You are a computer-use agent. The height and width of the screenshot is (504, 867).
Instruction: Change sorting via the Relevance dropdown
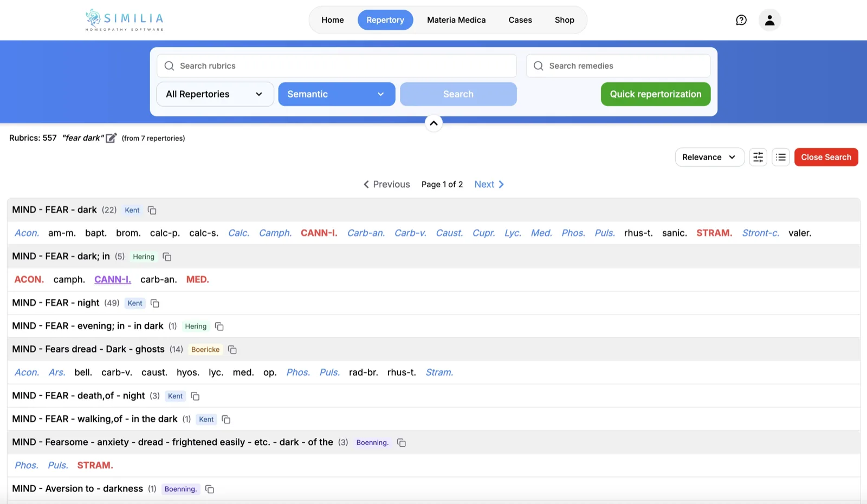(709, 157)
